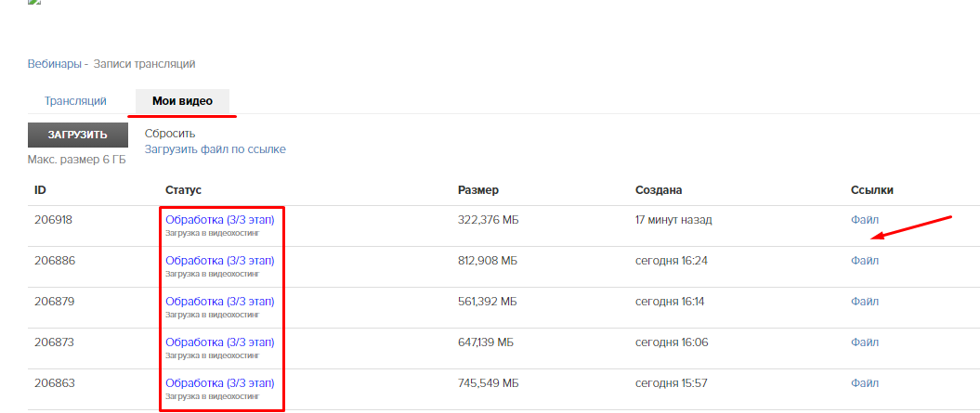Open processing status of video 206918
Image resolution: width=980 pixels, height=413 pixels.
219,220
